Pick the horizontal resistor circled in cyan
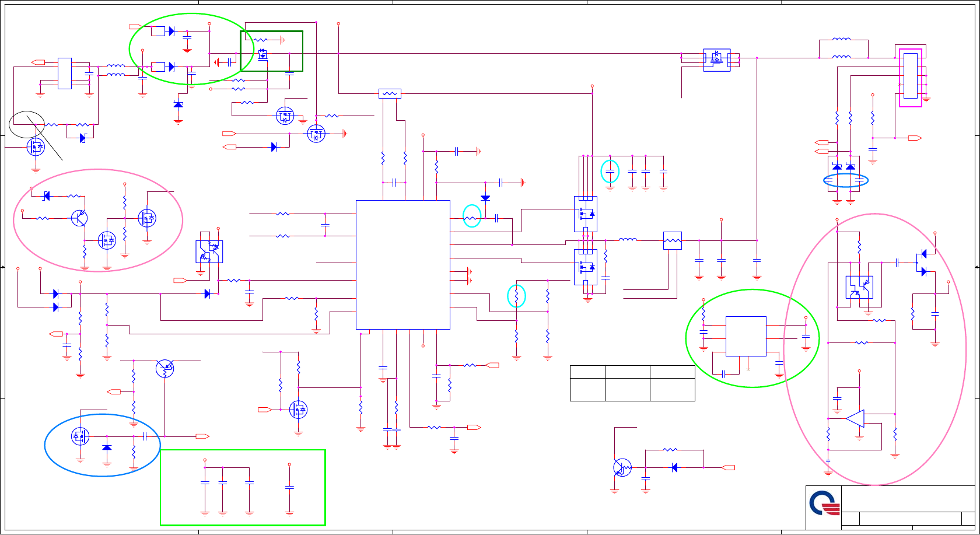This screenshot has width=980, height=535. 471,218
